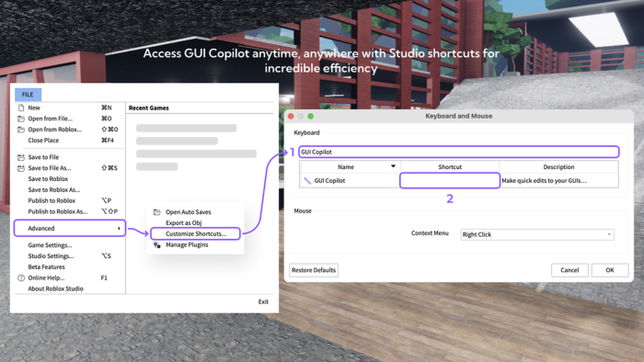
Task: Click 'Make quick edits to your GUIs...' description
Action: click(545, 180)
